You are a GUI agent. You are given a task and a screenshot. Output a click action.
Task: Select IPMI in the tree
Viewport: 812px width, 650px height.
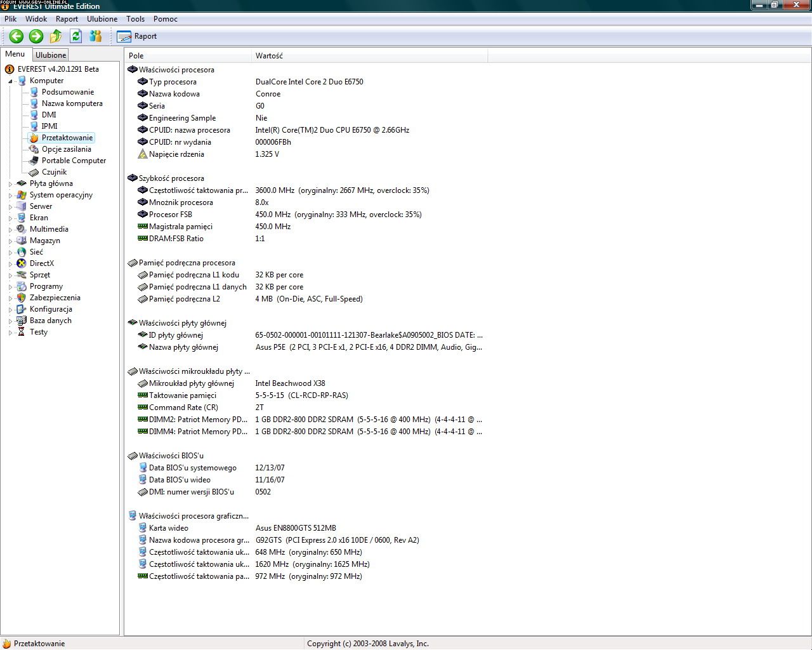coord(49,126)
